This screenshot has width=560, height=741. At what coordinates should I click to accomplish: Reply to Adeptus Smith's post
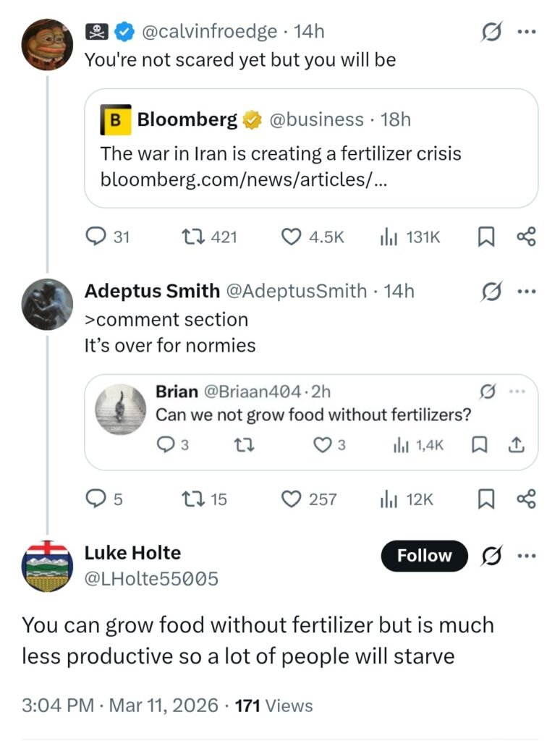(x=95, y=499)
